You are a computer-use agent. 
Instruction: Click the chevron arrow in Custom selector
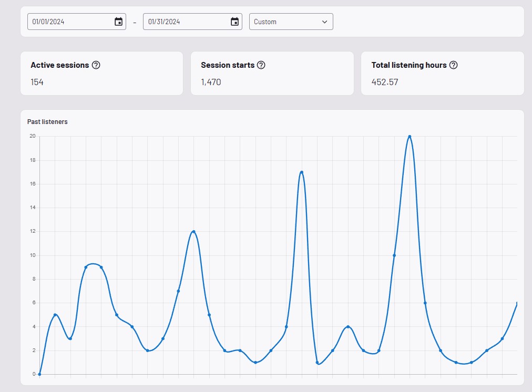(324, 22)
